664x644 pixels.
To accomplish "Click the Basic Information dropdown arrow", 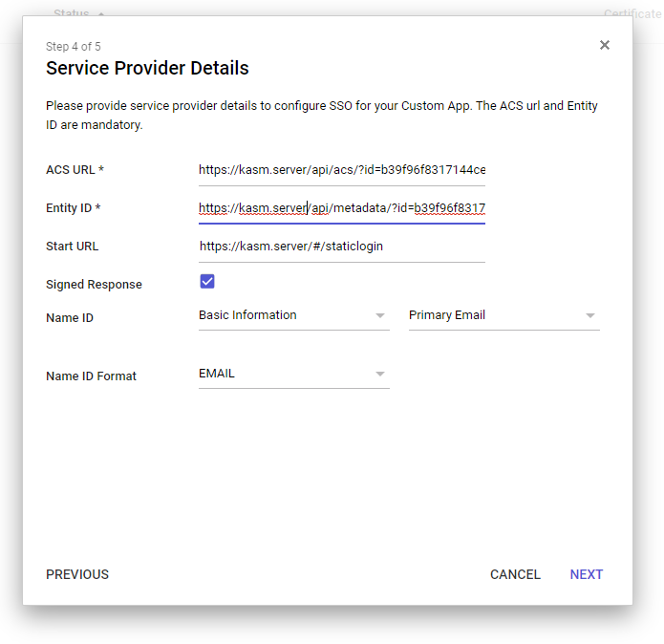I will point(379,315).
